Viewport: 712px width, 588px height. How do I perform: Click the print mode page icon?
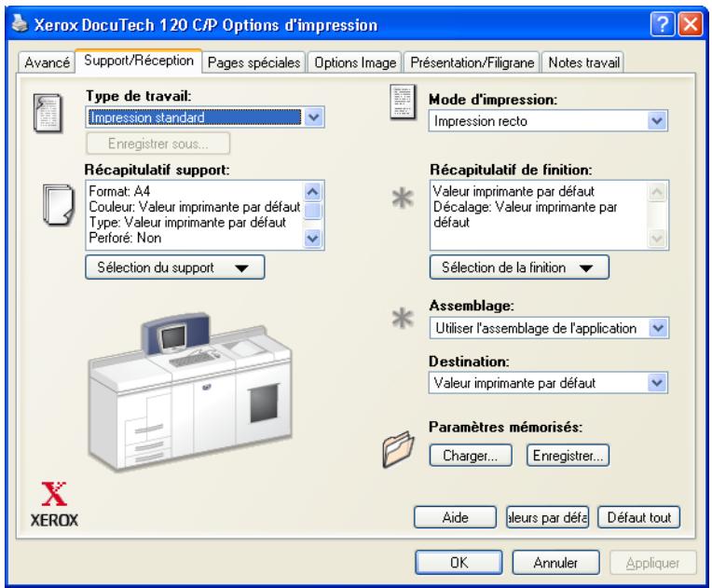[404, 102]
